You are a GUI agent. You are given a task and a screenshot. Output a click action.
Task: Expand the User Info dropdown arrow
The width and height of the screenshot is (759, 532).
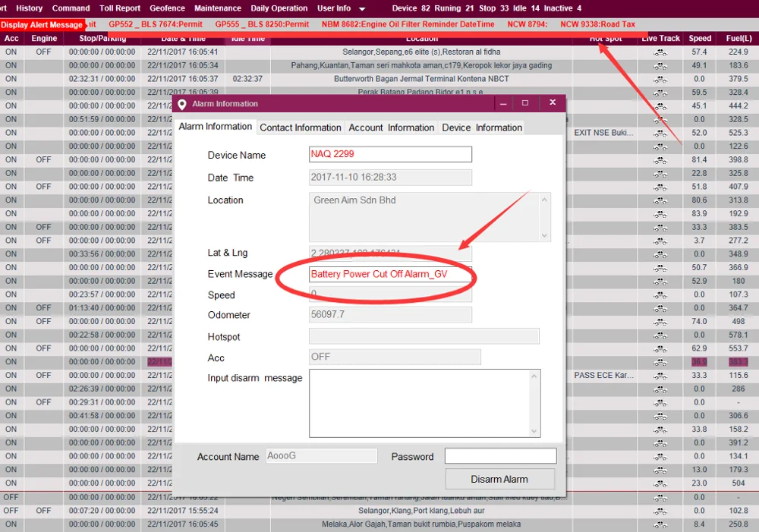[x=362, y=9]
